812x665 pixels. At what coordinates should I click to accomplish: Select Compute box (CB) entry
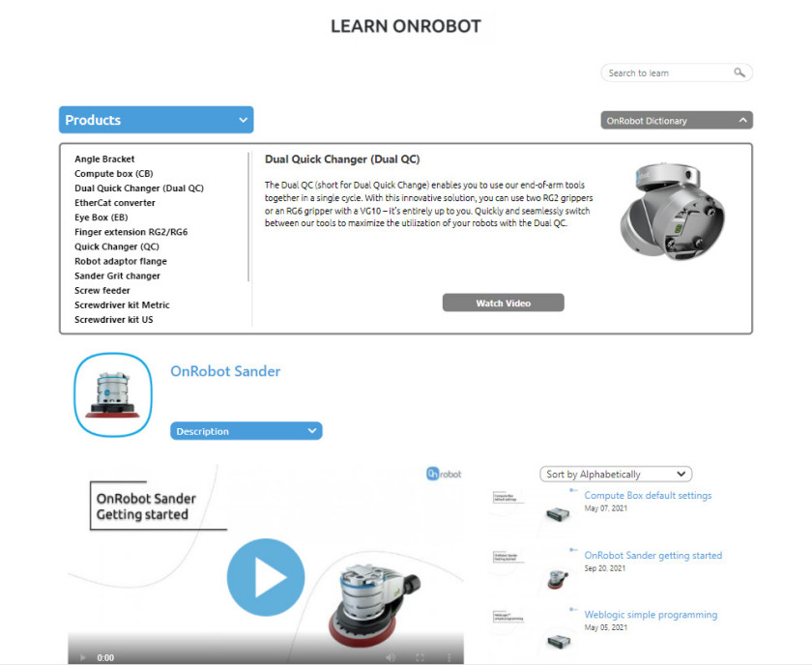(x=114, y=174)
